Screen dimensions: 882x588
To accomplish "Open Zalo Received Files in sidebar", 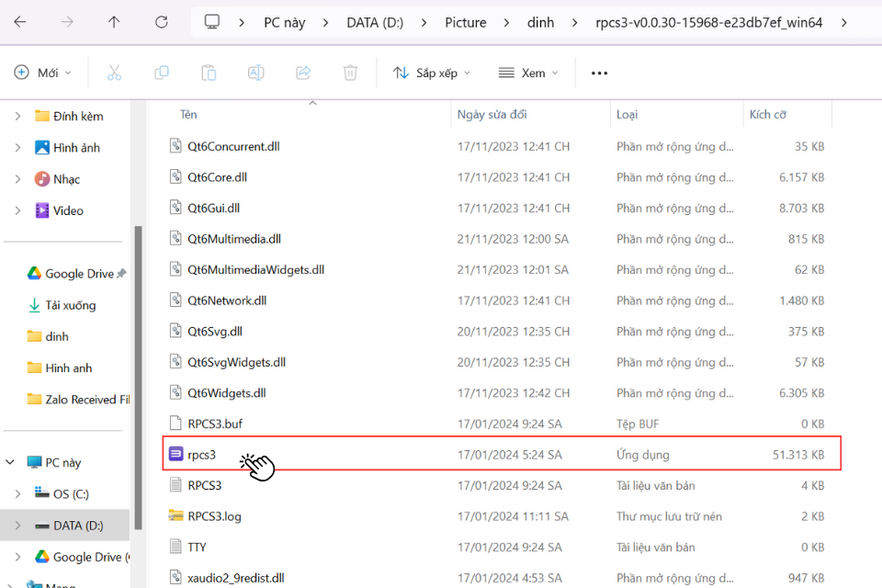I will point(78,400).
